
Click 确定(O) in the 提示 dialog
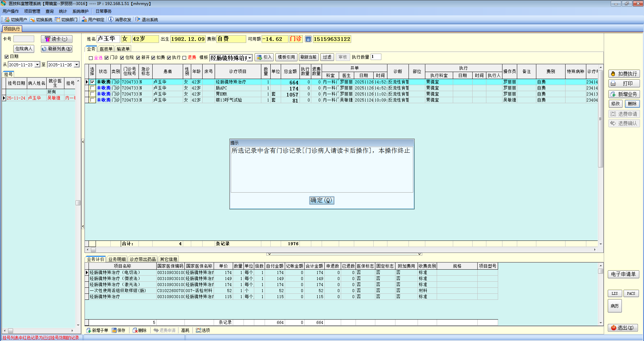click(321, 200)
